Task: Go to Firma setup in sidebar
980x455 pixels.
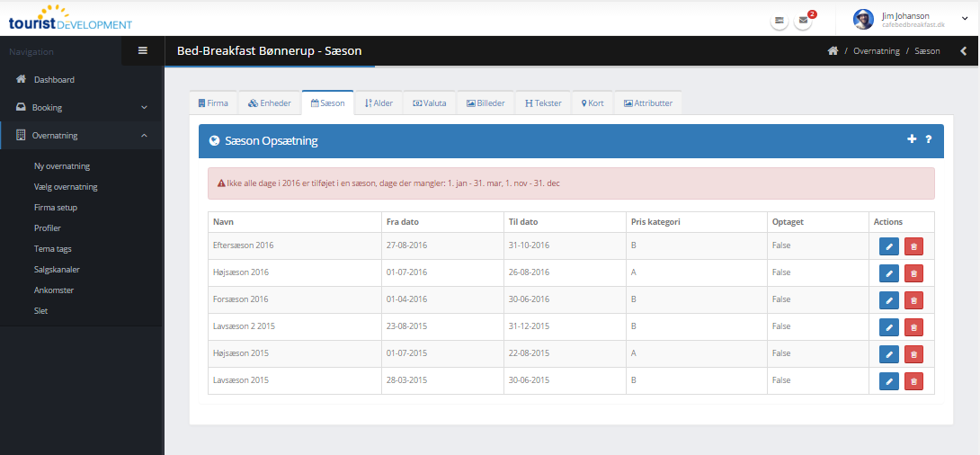Action: point(56,207)
